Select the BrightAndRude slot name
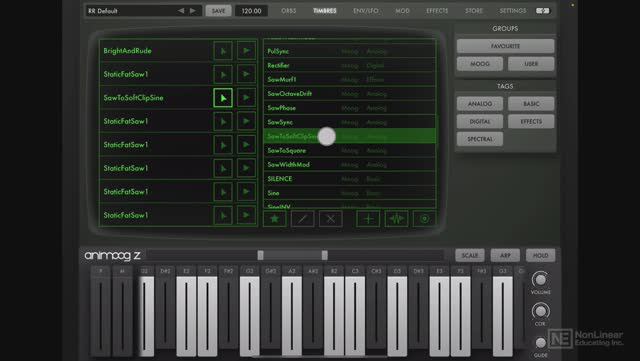Viewport: 640px width, 361px height. click(x=127, y=51)
